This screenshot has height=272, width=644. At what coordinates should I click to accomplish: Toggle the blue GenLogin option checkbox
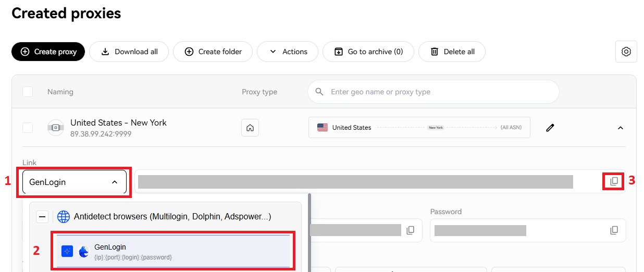pos(67,252)
